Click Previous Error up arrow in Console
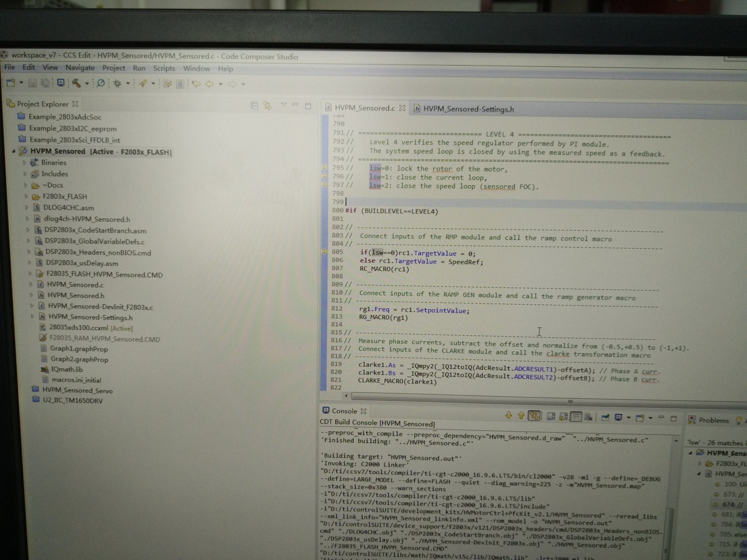The height and width of the screenshot is (560, 747). (x=521, y=416)
